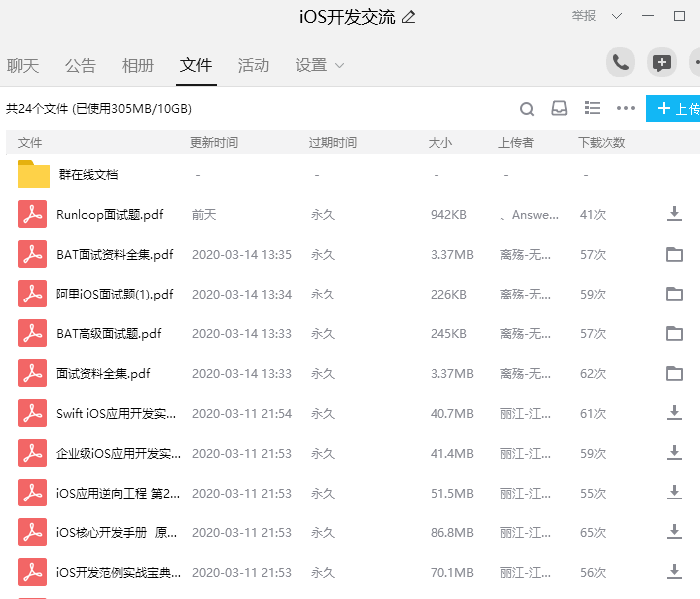The width and height of the screenshot is (700, 599).
Task: Download the 企业级iOS应用开发 file
Action: click(x=674, y=453)
